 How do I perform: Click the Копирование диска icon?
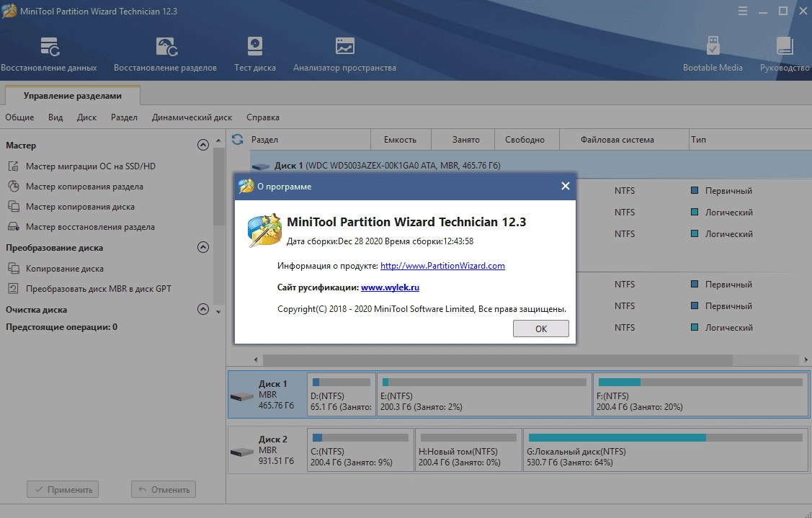(x=14, y=268)
